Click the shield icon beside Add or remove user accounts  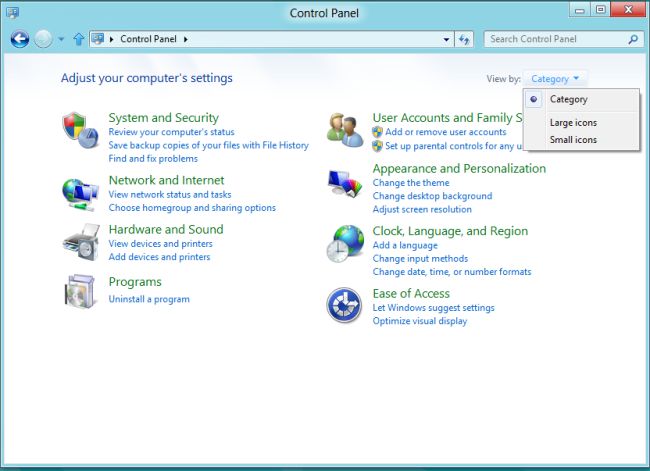pyautogui.click(x=377, y=132)
